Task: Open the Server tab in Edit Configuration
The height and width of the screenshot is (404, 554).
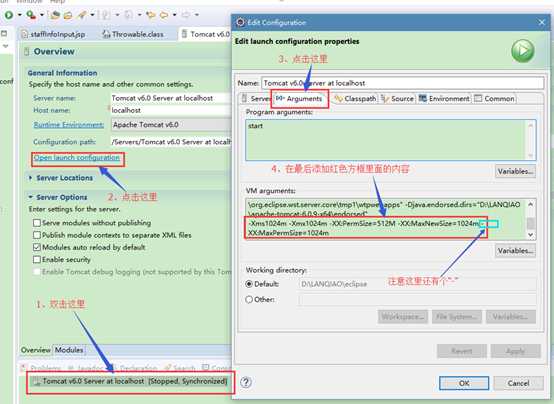Action: pyautogui.click(x=256, y=99)
